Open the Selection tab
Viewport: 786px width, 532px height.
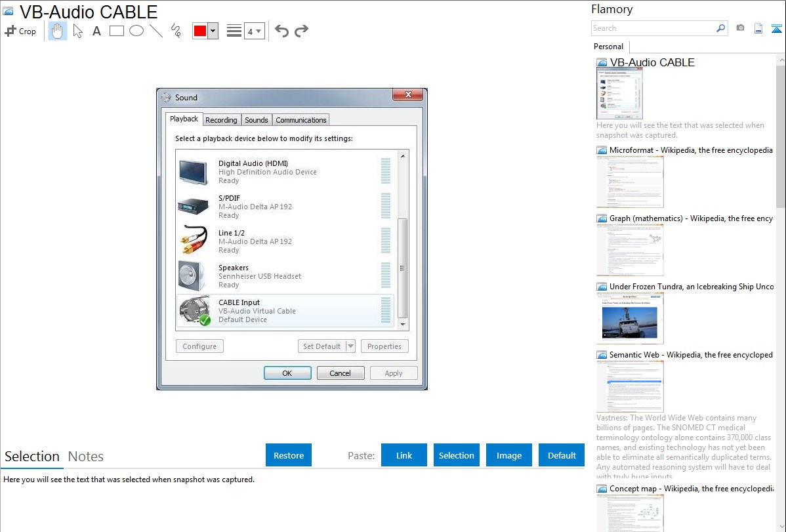pos(32,457)
